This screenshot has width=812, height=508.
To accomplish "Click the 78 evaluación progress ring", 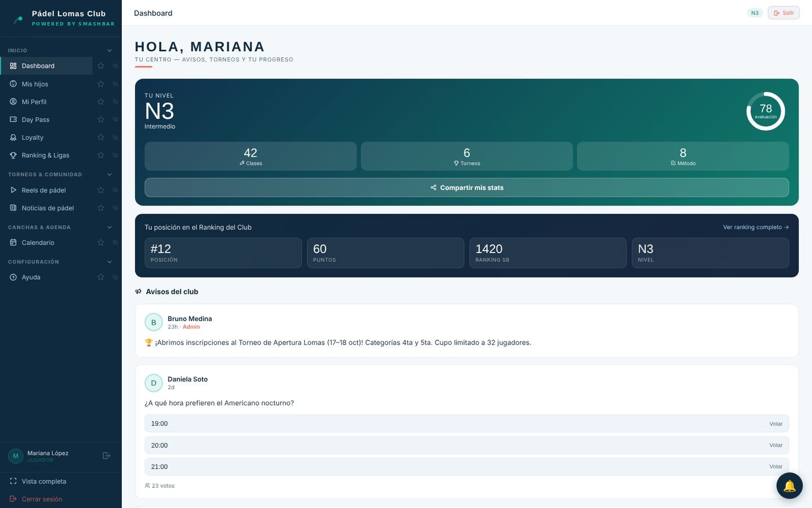I will [766, 111].
